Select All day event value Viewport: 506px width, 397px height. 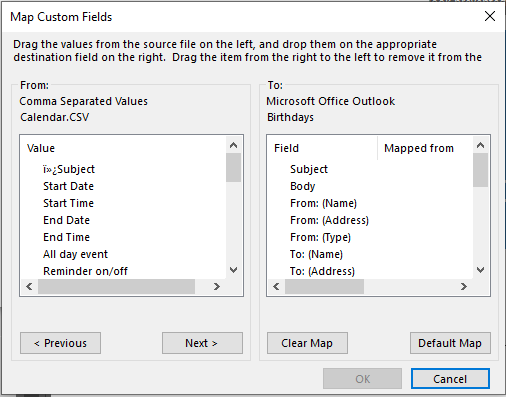(x=75, y=254)
